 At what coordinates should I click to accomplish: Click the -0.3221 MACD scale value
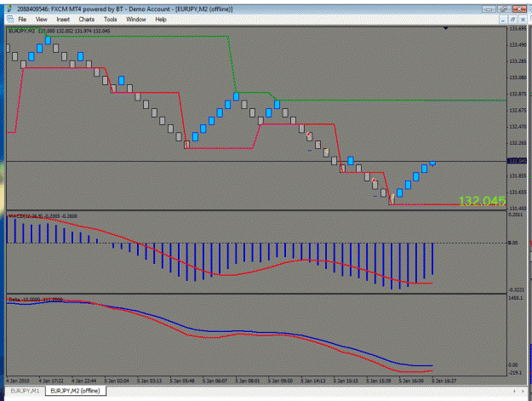pyautogui.click(x=516, y=290)
